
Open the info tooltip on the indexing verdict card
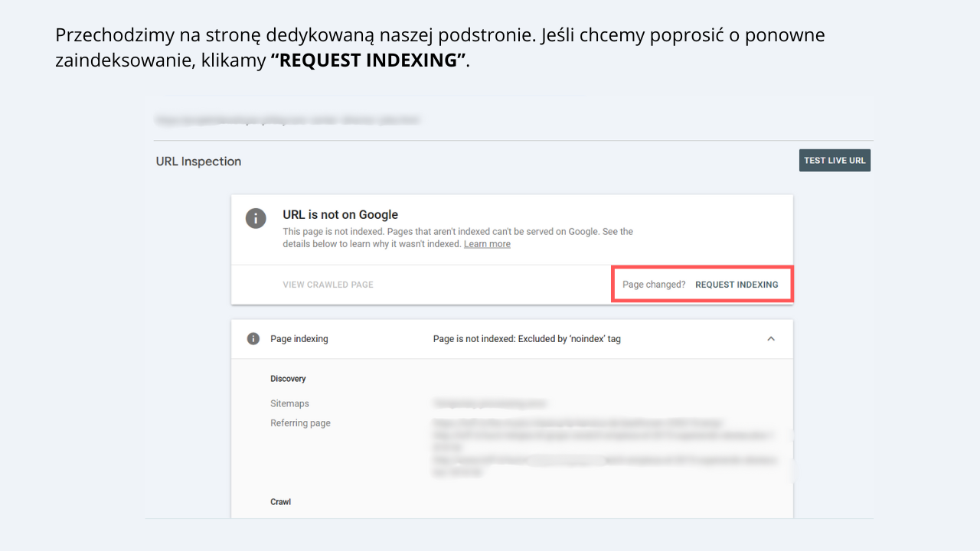pos(256,218)
